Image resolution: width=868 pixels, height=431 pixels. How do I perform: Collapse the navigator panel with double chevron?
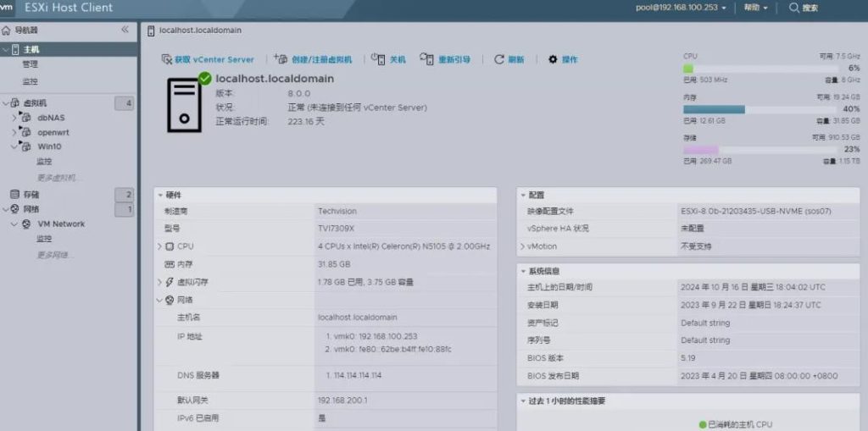pos(125,30)
